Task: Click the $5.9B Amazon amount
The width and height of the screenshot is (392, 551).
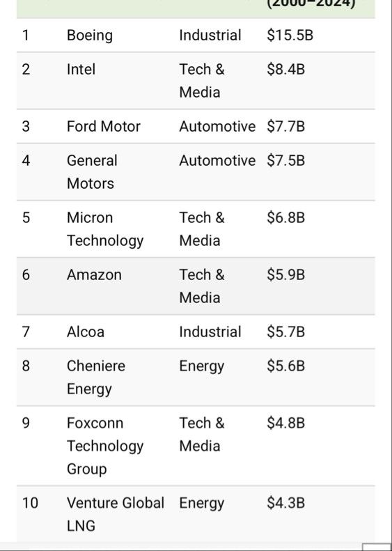Action: (x=285, y=274)
